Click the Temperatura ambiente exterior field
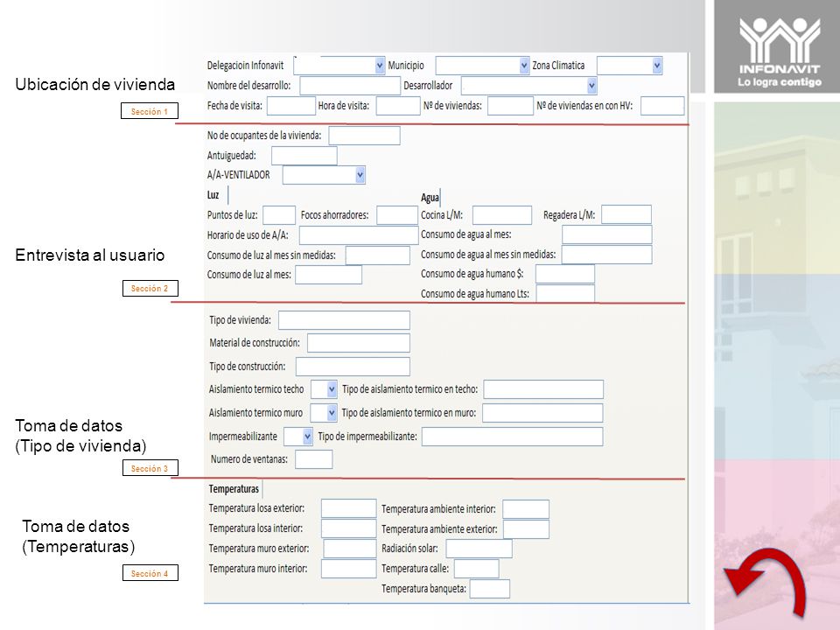The height and width of the screenshot is (630, 840). coord(526,529)
